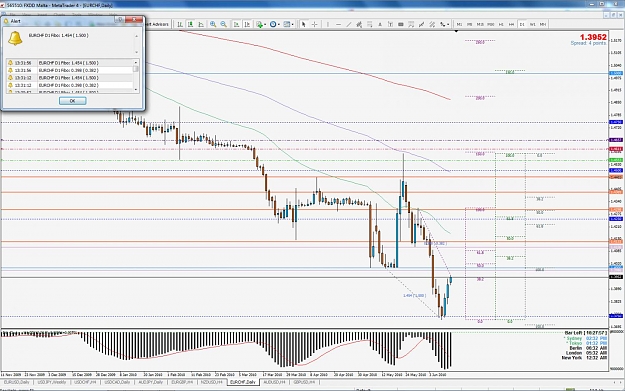Click the London clock entry
The image size is (625, 391).
pyautogui.click(x=586, y=353)
